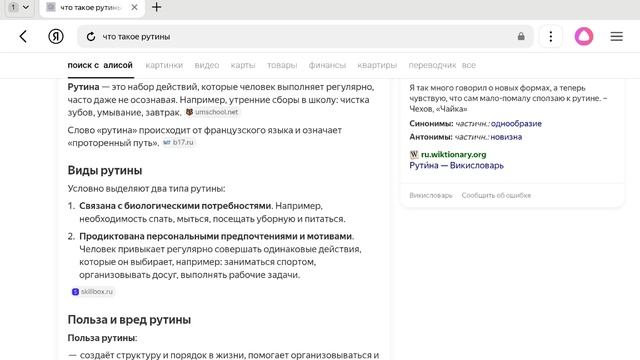Open the b17.ru source link

pos(178,142)
